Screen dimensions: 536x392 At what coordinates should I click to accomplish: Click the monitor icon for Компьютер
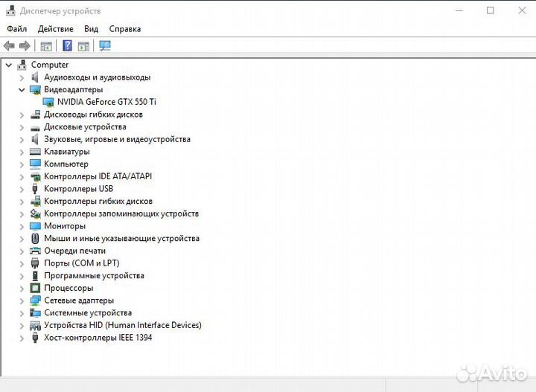coord(35,164)
